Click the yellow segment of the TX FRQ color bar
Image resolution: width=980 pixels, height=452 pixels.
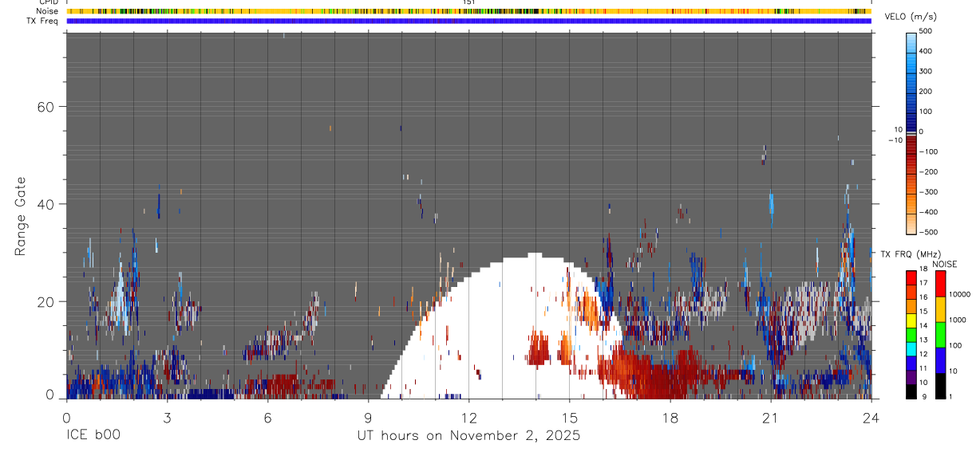point(911,320)
